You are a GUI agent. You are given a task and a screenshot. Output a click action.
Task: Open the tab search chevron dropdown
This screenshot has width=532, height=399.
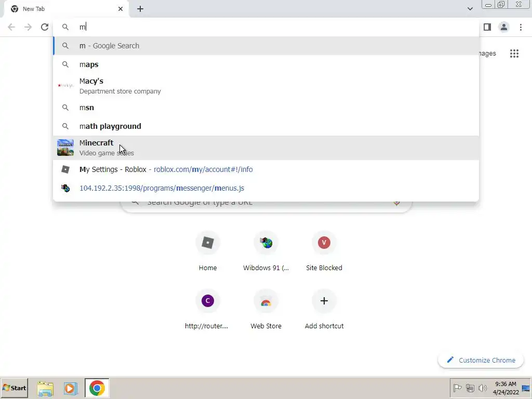point(470,9)
